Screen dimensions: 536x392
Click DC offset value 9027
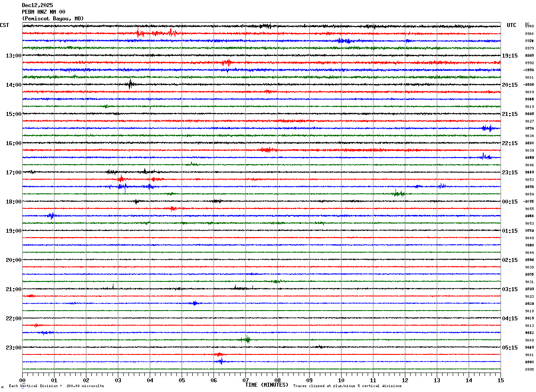coord(529,121)
